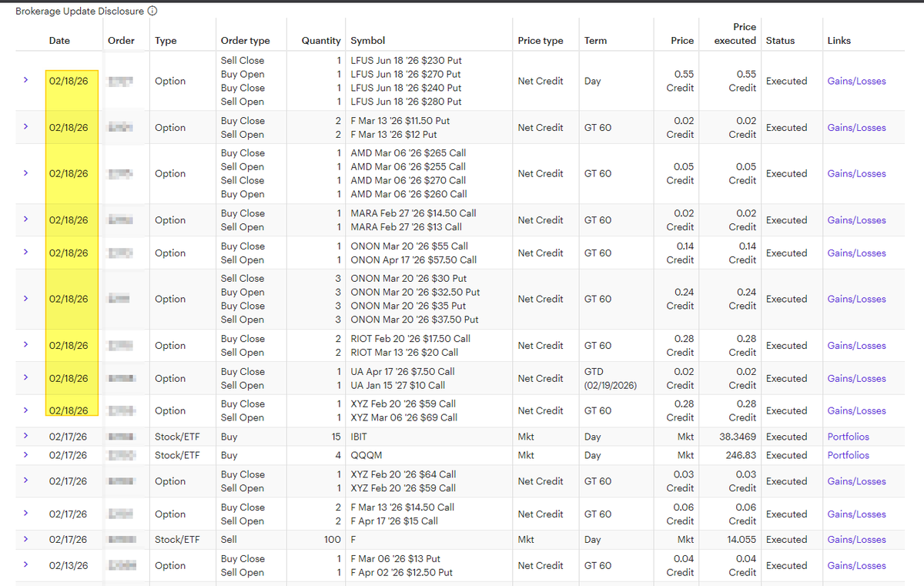This screenshot has height=586, width=924.
Task: Expand the XYZ $64 Call order row
Action: (x=25, y=481)
